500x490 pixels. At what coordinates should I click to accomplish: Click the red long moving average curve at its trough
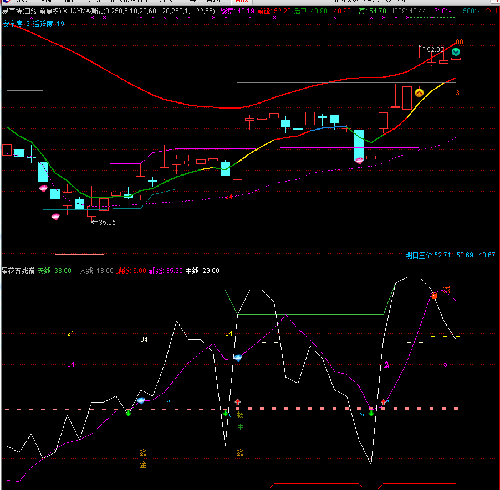click(230, 108)
